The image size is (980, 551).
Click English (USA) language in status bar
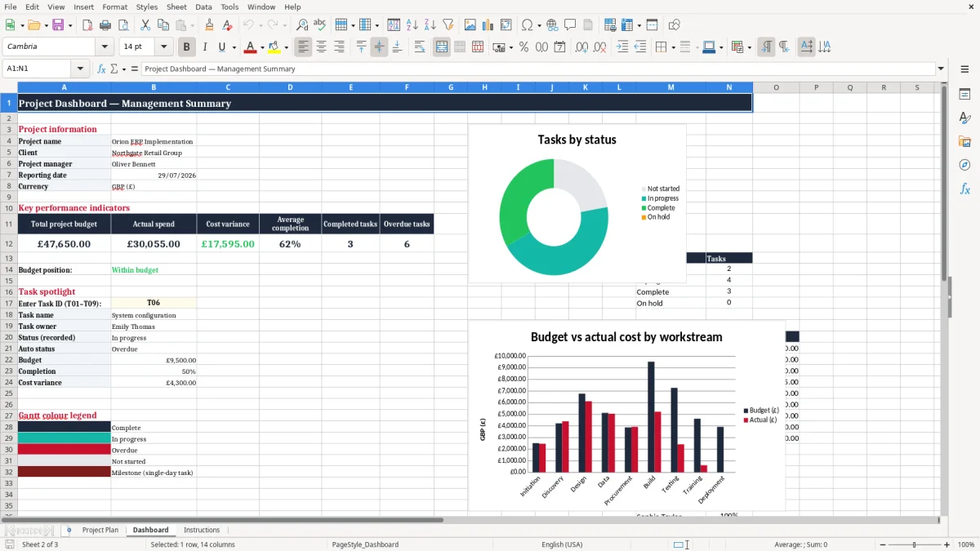(x=562, y=544)
